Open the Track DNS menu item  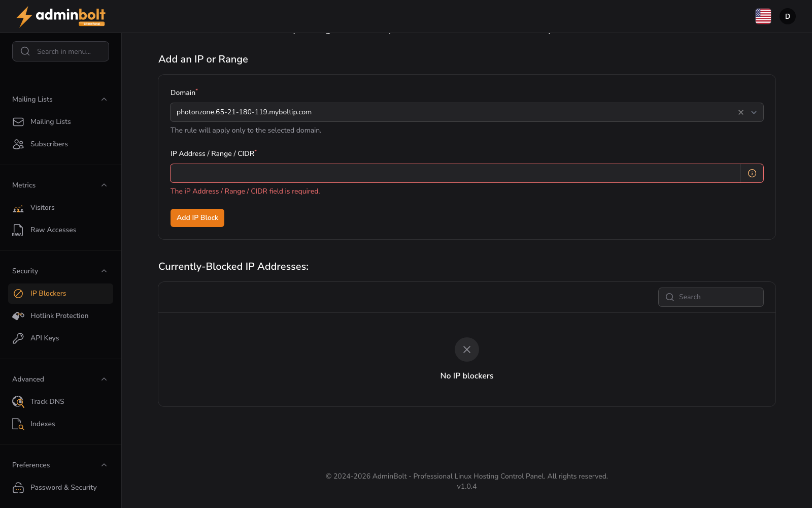[60, 402]
